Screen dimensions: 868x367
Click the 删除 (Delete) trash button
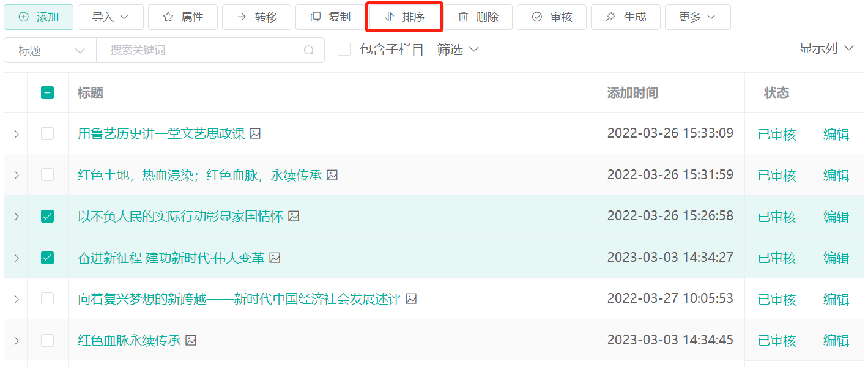pos(478,17)
